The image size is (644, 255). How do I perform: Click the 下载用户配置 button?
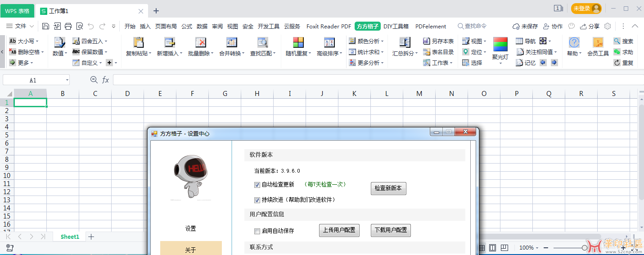pyautogui.click(x=391, y=230)
